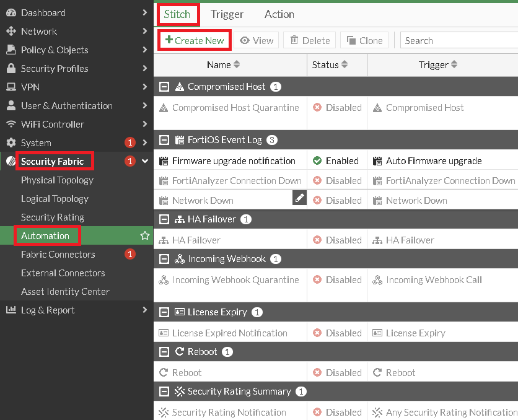
Task: Click the sort arrows on Trigger column
Action: click(x=454, y=64)
